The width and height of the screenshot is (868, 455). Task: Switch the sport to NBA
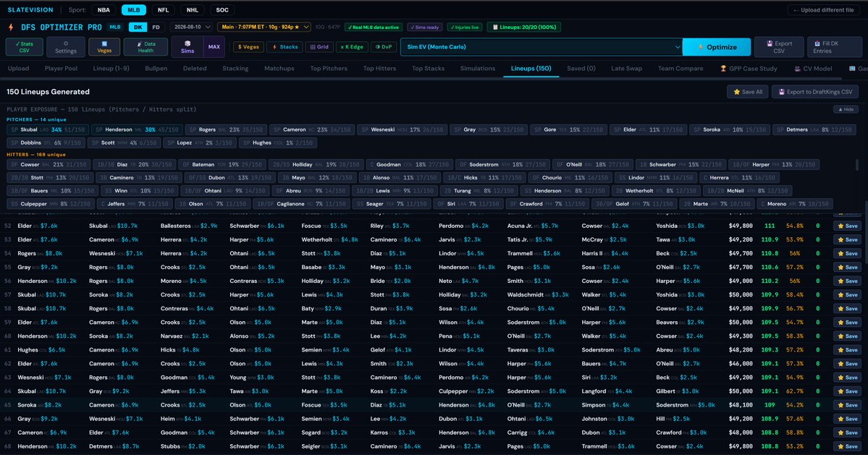click(x=104, y=10)
